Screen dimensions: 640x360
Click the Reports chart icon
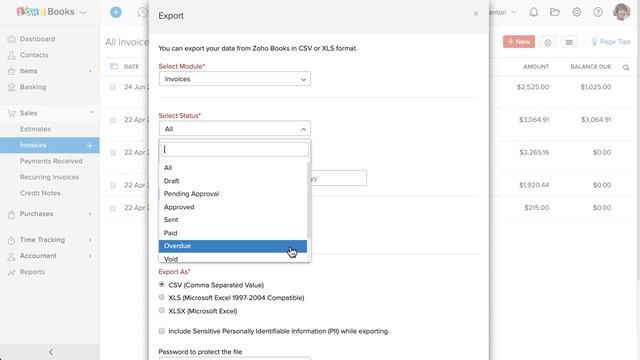pos(11,272)
